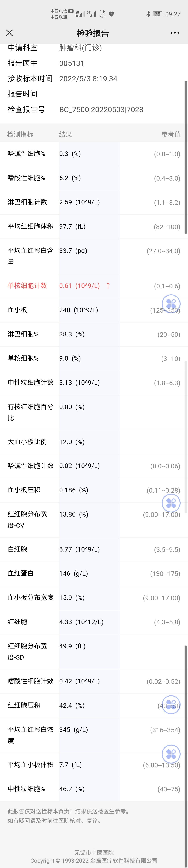
Task: Tap the 参考值 column header
Action: [x=172, y=134]
